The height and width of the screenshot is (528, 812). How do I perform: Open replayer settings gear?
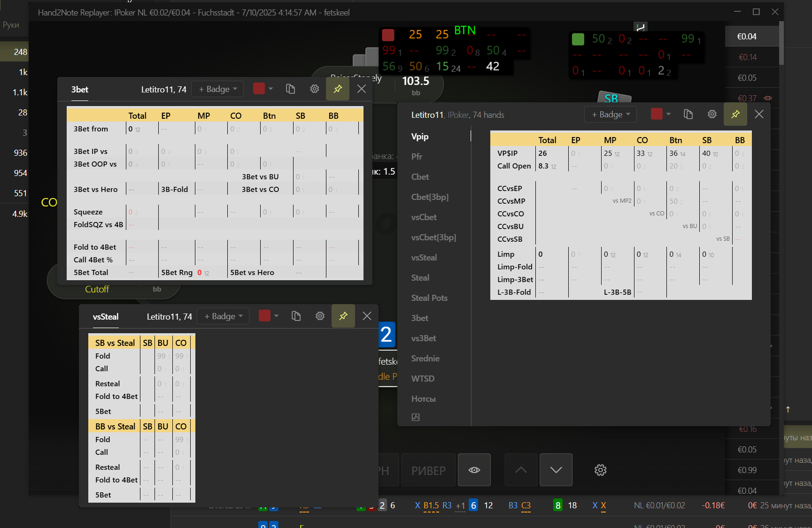click(601, 470)
